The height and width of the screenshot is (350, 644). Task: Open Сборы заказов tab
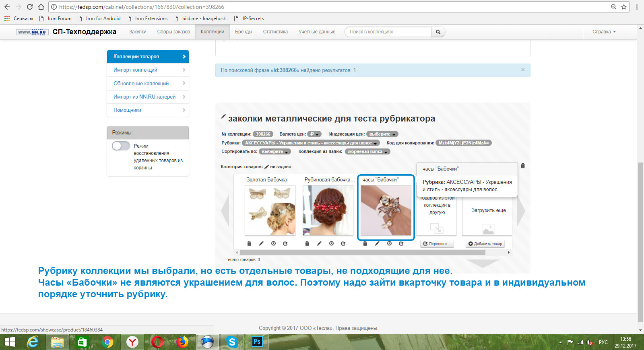click(173, 32)
